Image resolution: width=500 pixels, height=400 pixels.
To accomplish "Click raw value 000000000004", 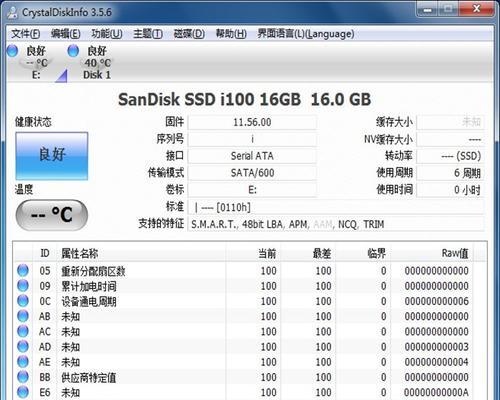I will [436, 362].
